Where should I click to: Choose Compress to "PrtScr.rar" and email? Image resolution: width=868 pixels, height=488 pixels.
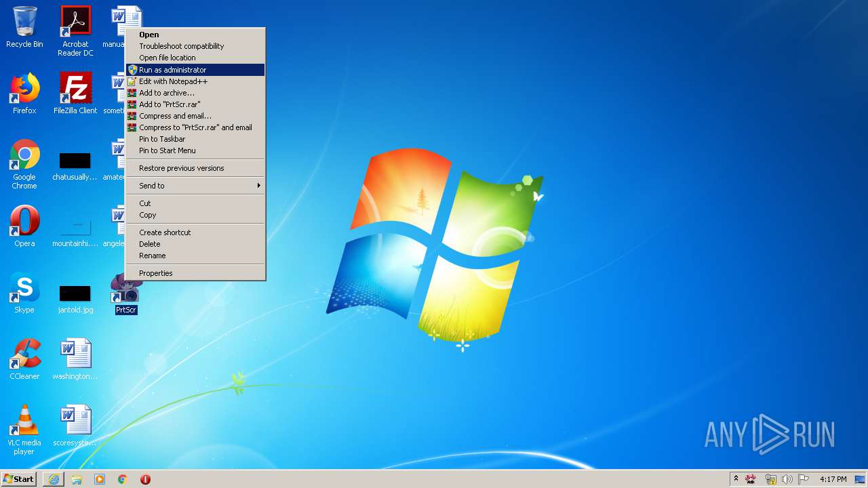pos(195,127)
